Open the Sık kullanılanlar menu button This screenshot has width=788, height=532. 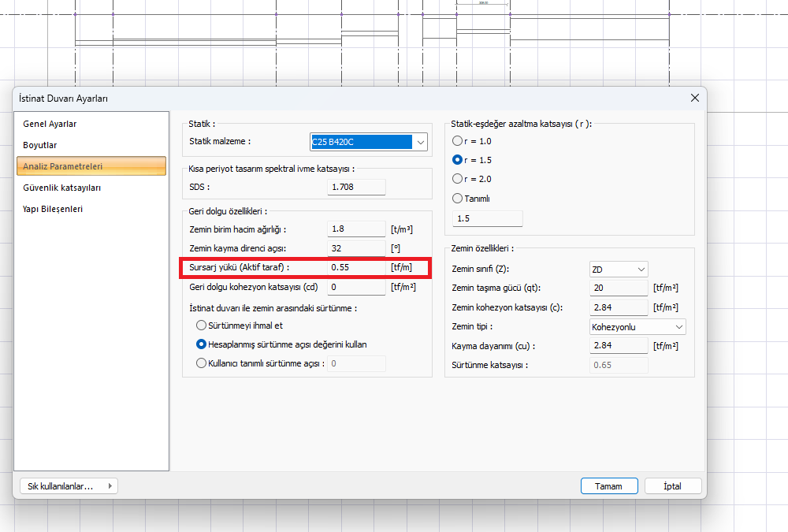coord(68,486)
